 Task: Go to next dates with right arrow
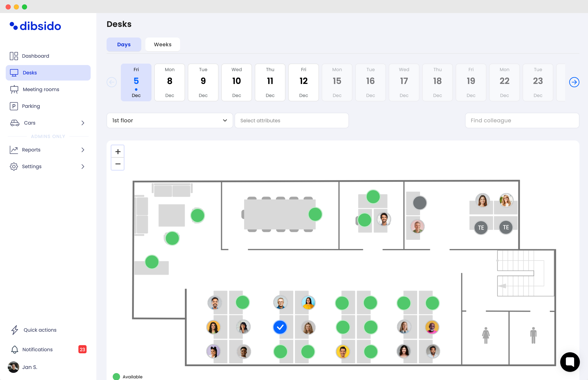coord(574,82)
